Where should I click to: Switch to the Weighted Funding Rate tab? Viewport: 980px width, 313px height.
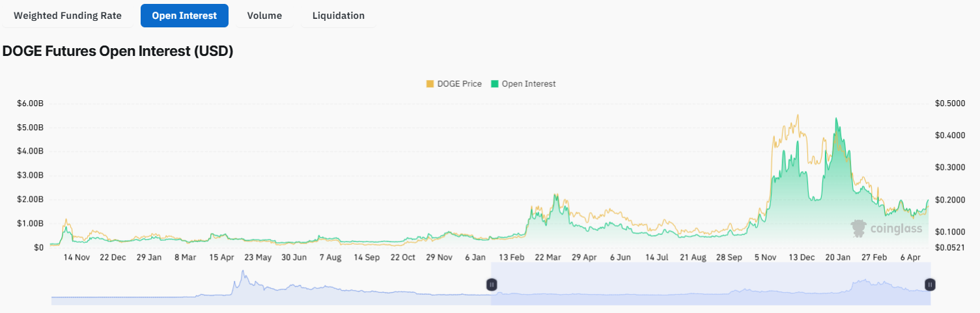[68, 16]
